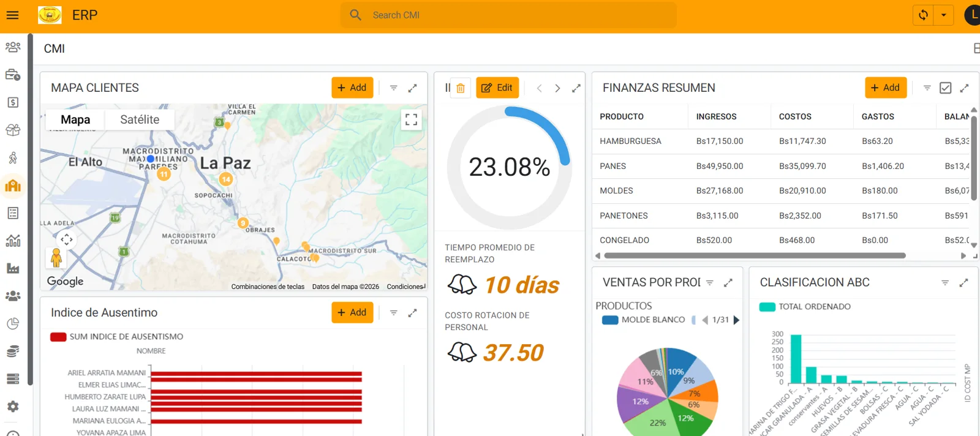
Task: Click the Add button on Indice de Ausentimo
Action: (x=352, y=312)
